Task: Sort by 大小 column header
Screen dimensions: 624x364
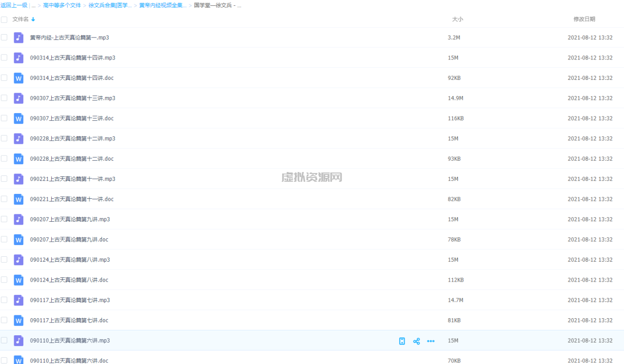Action: (x=458, y=19)
